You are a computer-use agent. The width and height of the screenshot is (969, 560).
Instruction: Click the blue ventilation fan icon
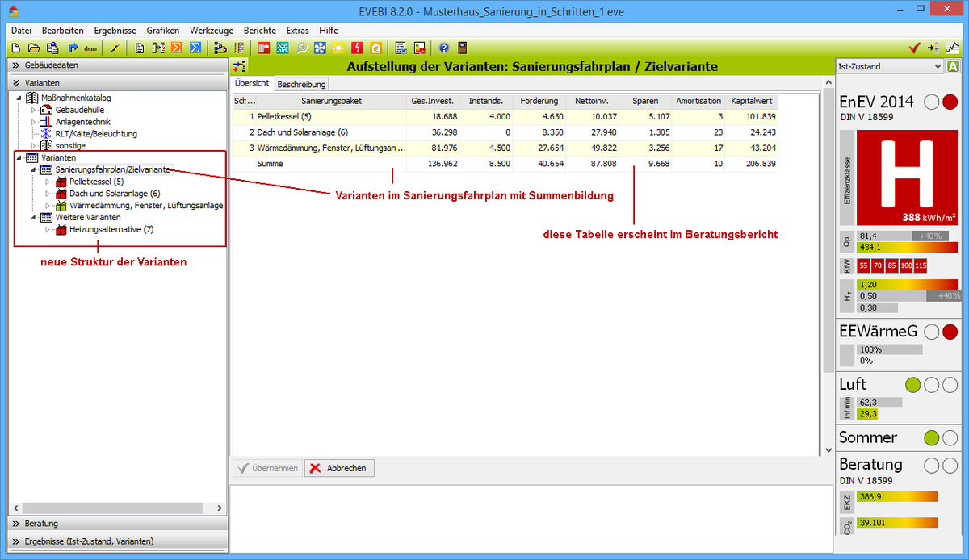pos(320,48)
